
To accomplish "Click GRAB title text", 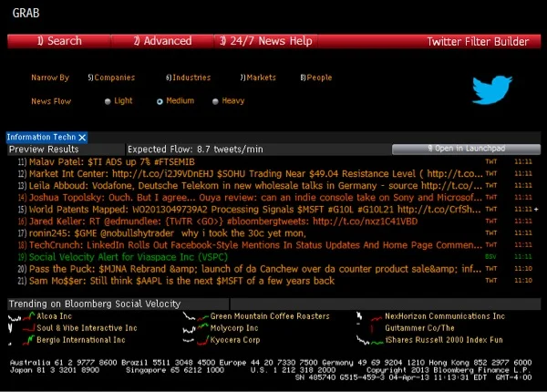I will pyautogui.click(x=26, y=13).
